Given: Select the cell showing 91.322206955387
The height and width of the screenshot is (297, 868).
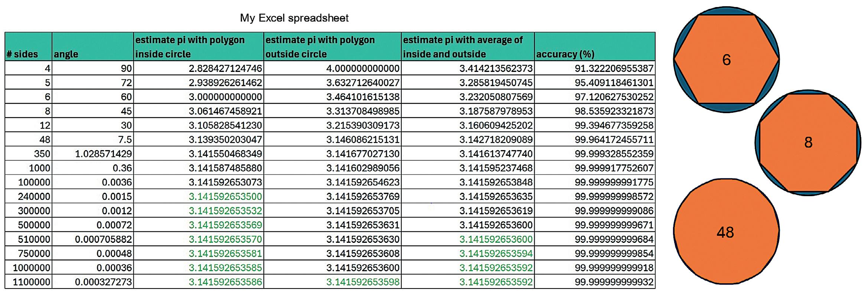Looking at the screenshot, I should 595,68.
